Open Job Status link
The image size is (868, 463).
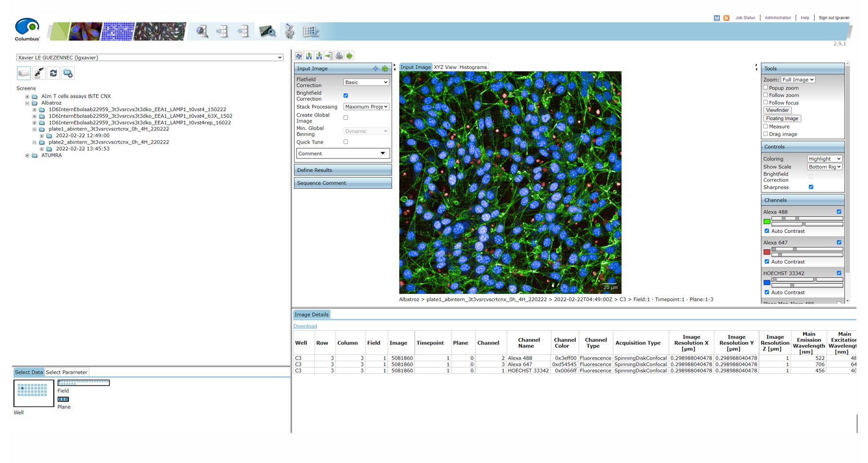click(745, 18)
